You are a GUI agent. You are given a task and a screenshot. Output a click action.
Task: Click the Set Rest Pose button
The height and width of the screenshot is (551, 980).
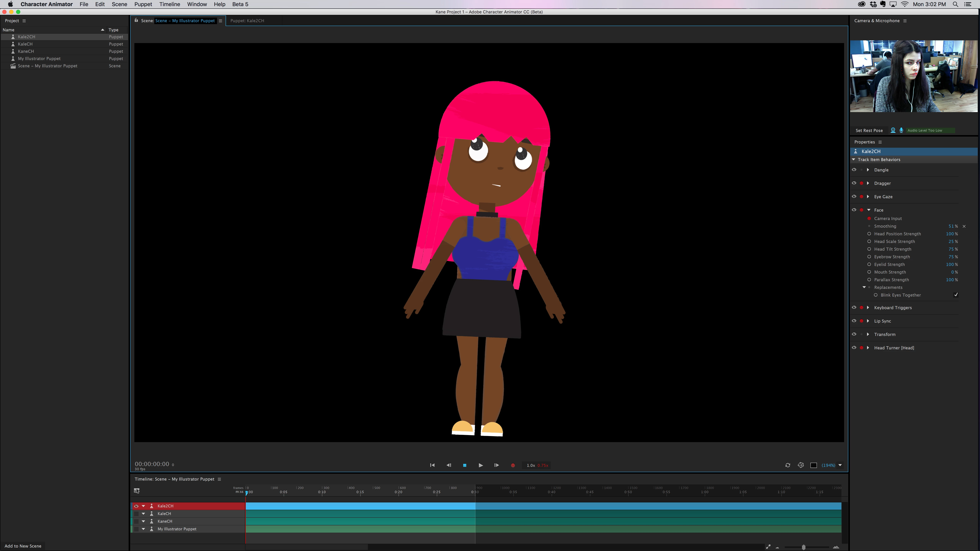coord(869,130)
